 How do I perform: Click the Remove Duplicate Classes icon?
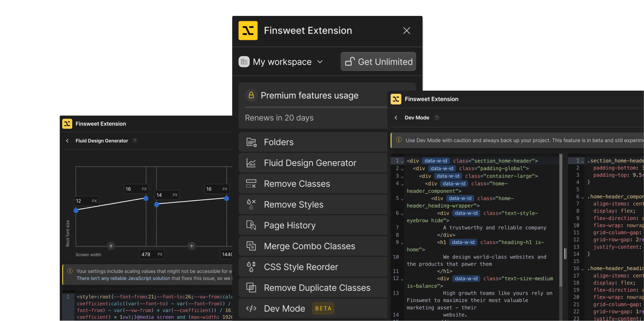click(x=251, y=287)
